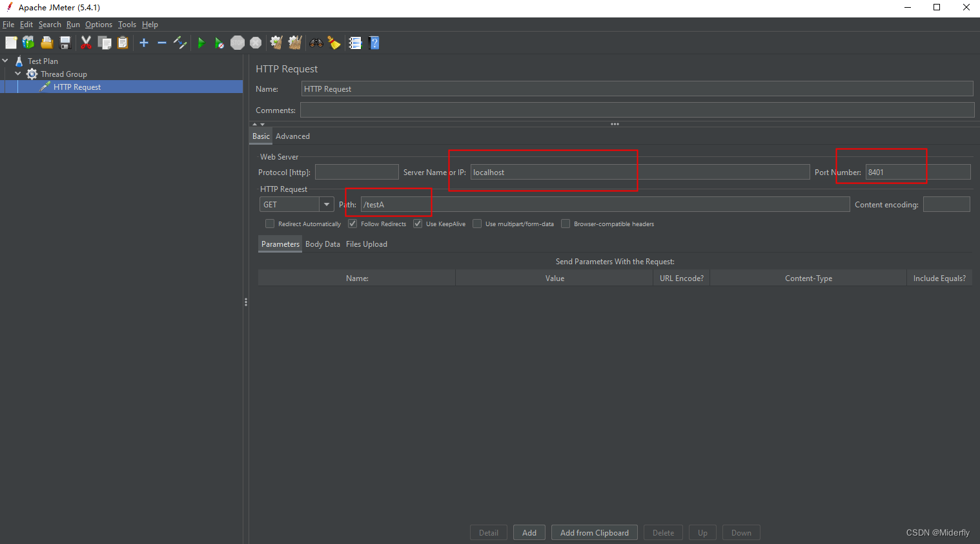Enable Use multipart/form-data
Viewport: 980px width, 544px height.
477,224
